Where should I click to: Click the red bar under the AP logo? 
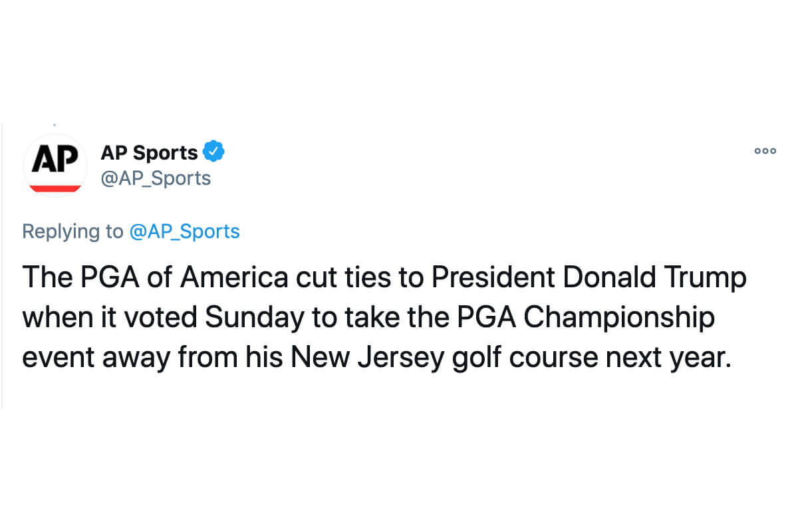[x=55, y=188]
